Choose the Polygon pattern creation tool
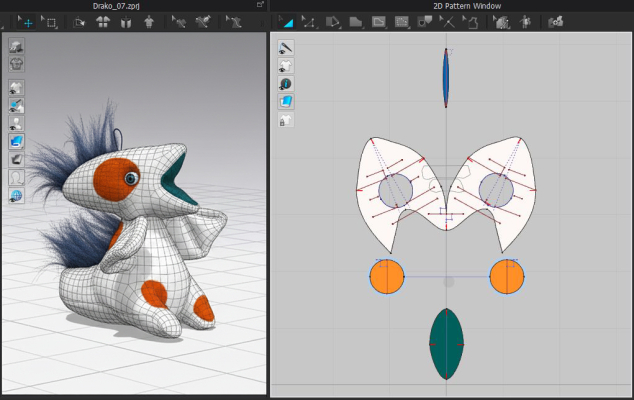The image size is (634, 400). click(332, 22)
